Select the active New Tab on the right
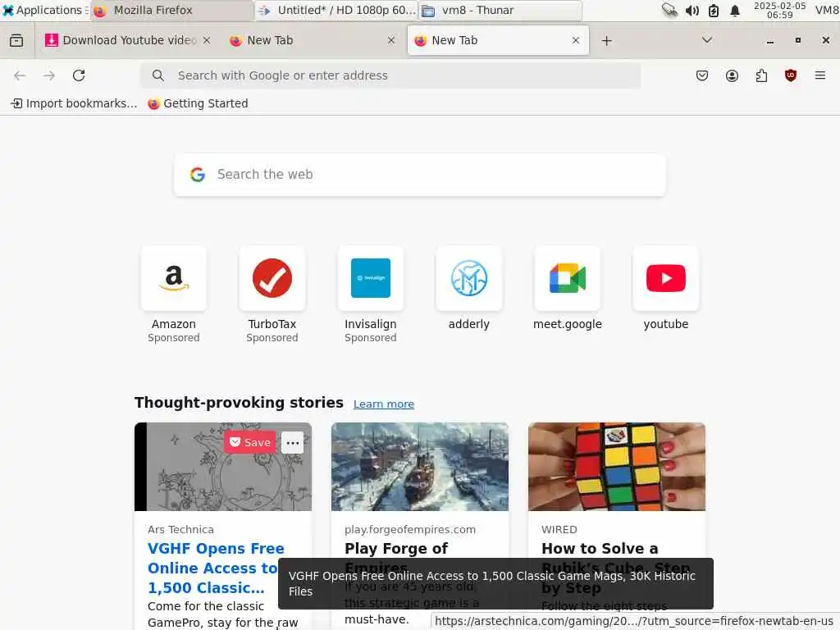Image resolution: width=840 pixels, height=630 pixels. [x=498, y=40]
